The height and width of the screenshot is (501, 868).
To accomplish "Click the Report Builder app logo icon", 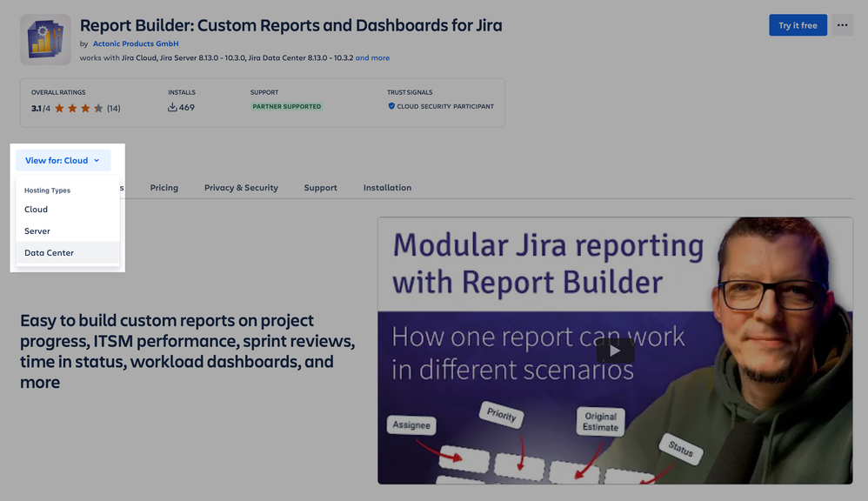I will pyautogui.click(x=45, y=39).
